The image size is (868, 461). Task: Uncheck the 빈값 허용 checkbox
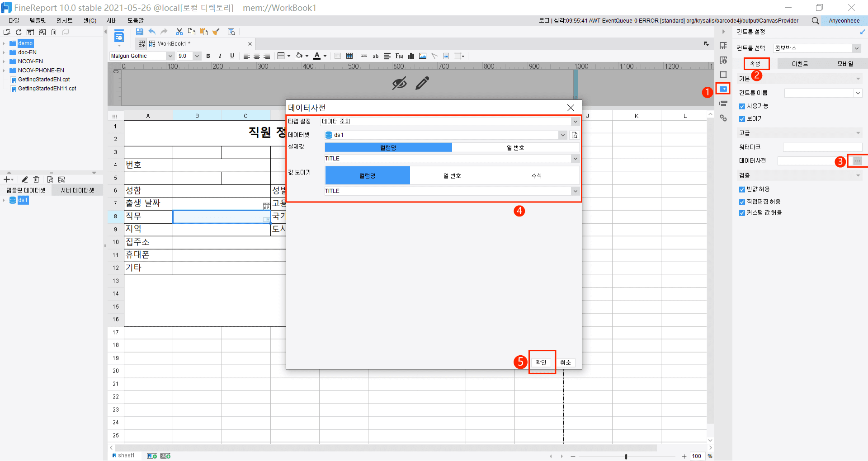(742, 189)
